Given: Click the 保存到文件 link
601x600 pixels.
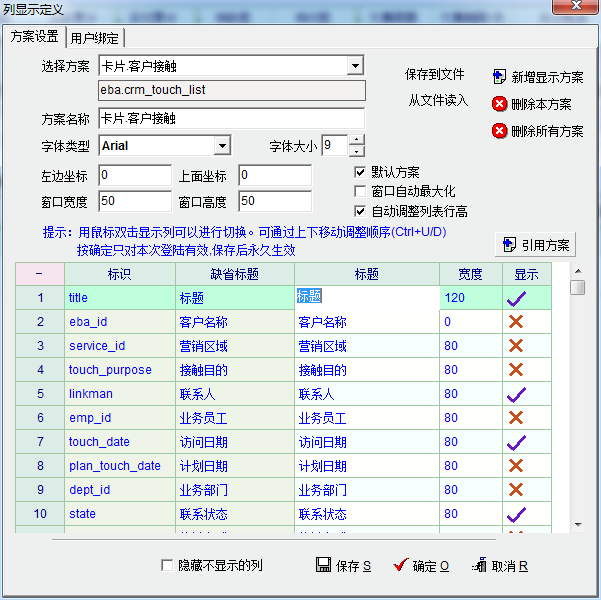Looking at the screenshot, I should (434, 75).
